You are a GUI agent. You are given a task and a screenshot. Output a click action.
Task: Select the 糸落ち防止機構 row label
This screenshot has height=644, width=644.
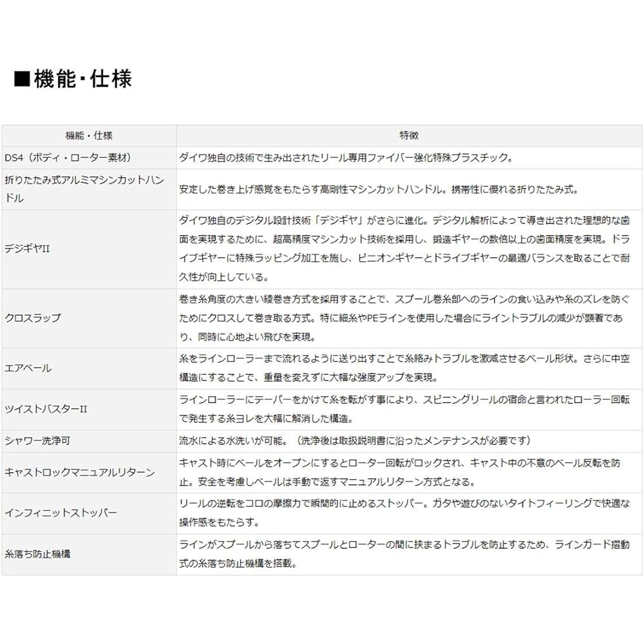coord(37,554)
